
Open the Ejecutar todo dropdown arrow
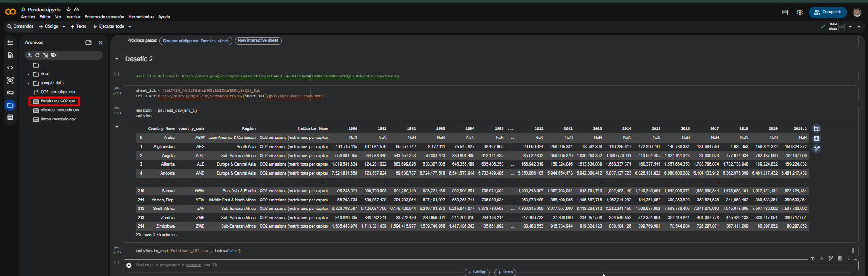point(130,27)
